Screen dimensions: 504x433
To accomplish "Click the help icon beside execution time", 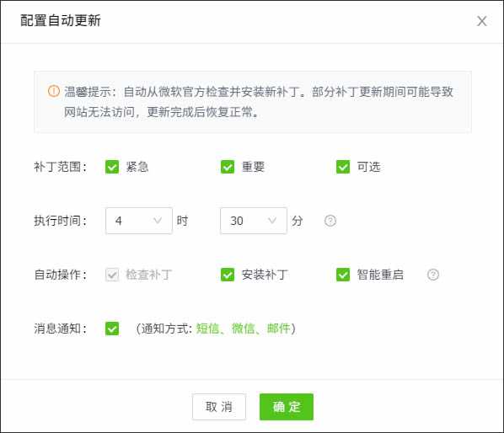I will 330,221.
